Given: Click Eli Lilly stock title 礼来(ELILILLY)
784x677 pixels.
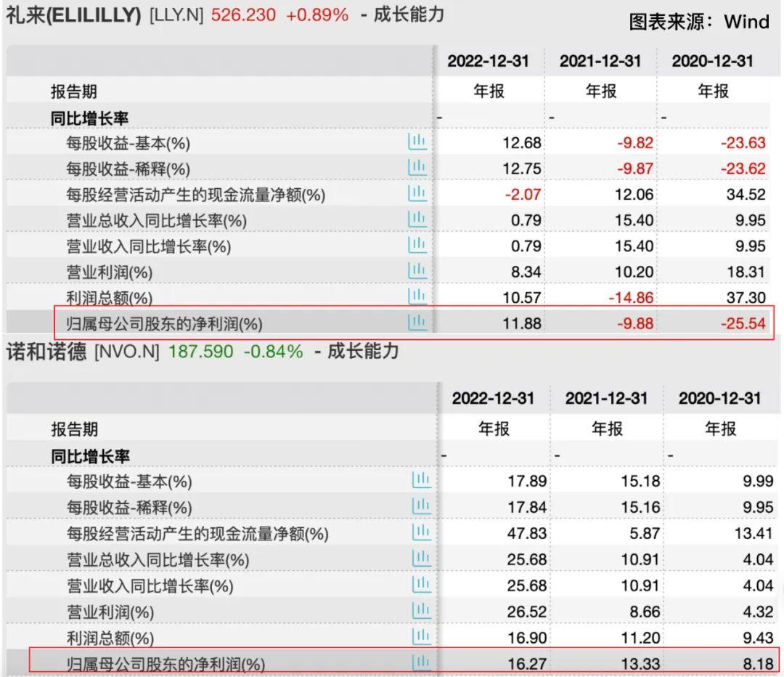Looking at the screenshot, I should click(x=73, y=15).
